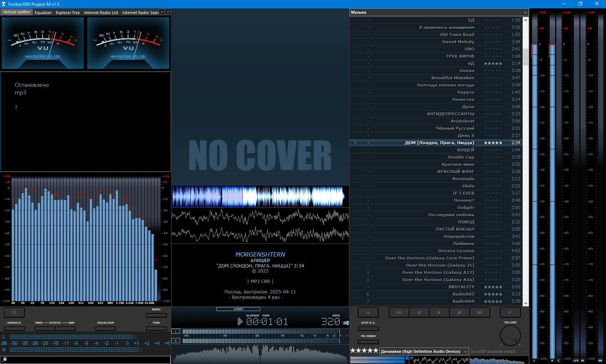The width and height of the screenshot is (606, 364).
Task: Click the horizontal volume bar at the bottom
Action: click(x=379, y=359)
